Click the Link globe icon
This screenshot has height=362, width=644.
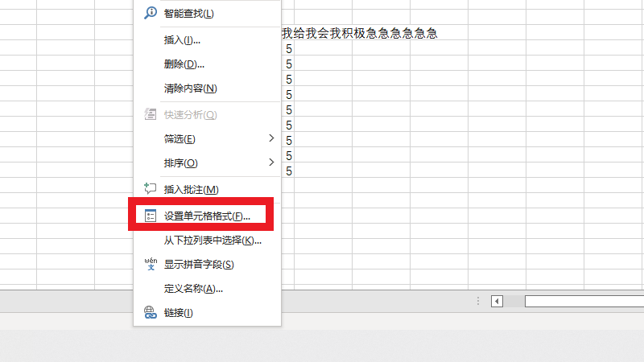(151, 312)
